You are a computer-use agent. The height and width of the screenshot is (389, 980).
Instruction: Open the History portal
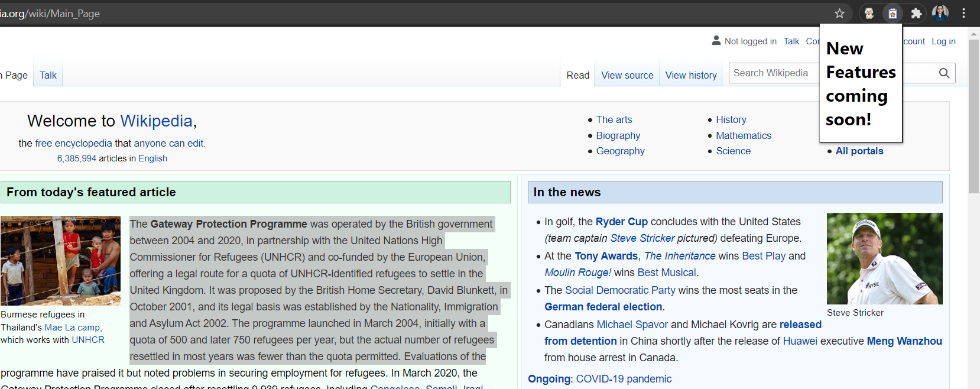pos(731,119)
